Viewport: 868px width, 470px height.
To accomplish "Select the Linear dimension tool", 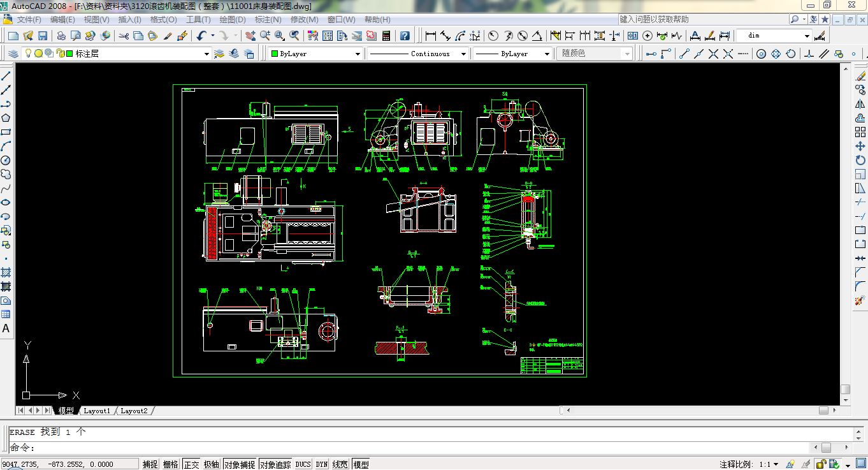I will [x=431, y=36].
